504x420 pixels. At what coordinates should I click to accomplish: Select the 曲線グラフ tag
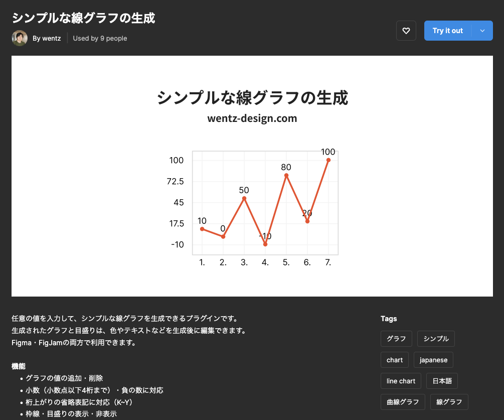click(x=403, y=402)
